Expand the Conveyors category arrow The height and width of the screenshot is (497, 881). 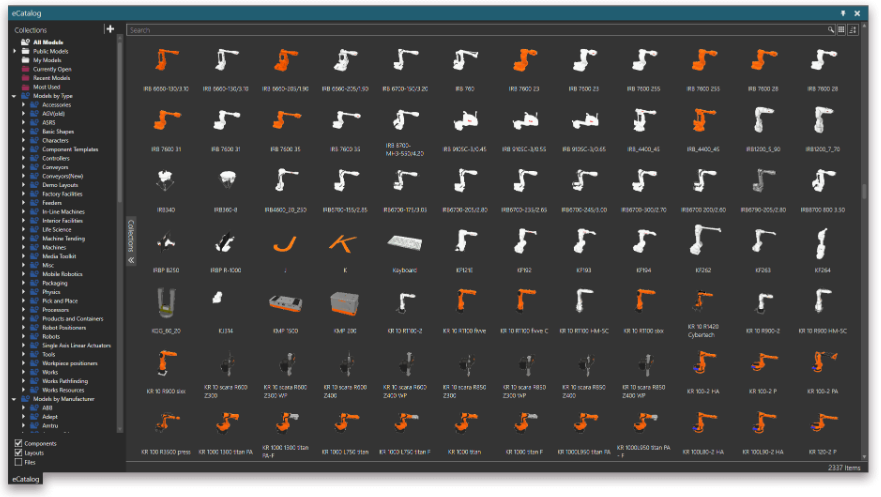click(24, 167)
